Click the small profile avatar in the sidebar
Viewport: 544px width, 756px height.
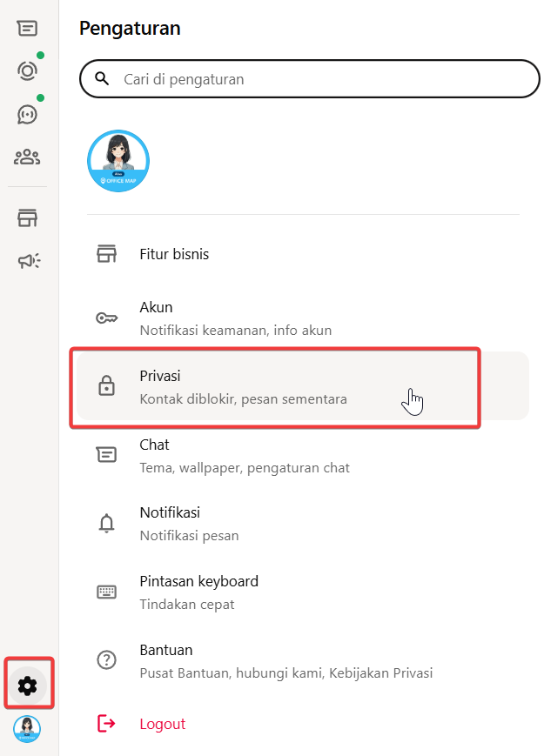[27, 729]
